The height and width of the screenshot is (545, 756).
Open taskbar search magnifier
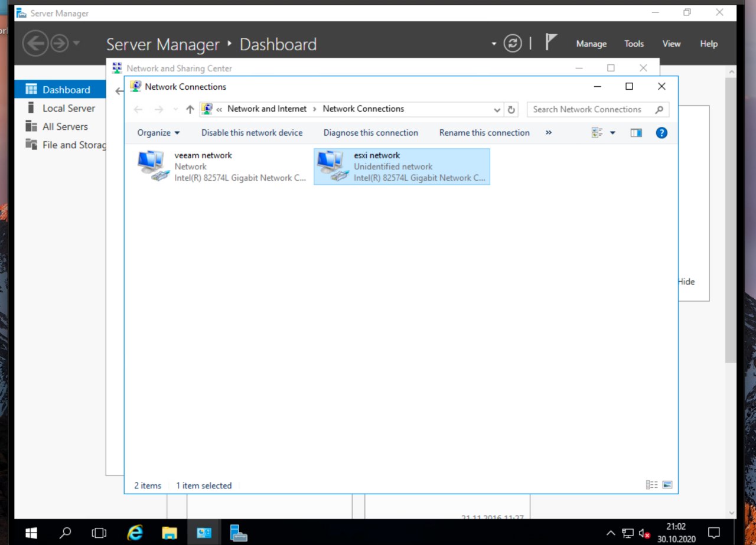[x=66, y=533]
